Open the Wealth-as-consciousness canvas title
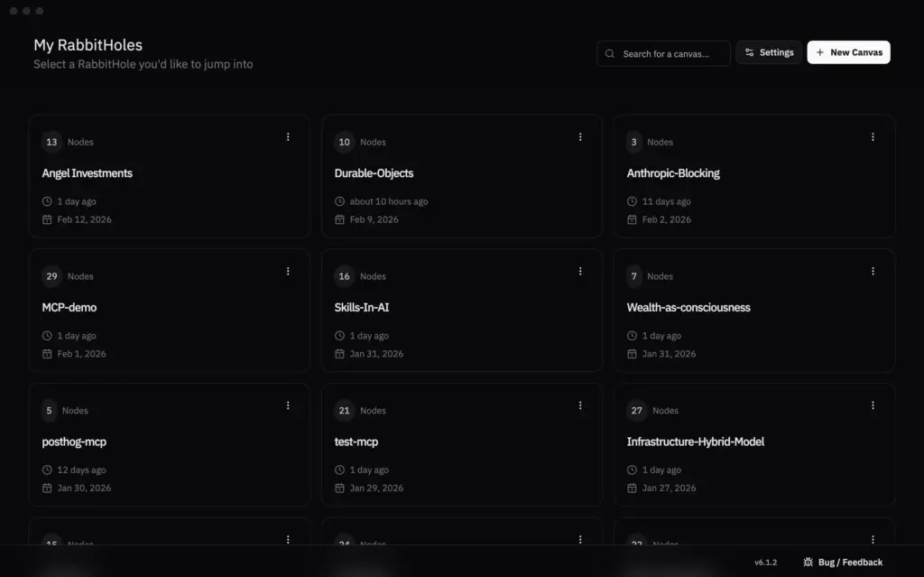The image size is (924, 577). 688,307
